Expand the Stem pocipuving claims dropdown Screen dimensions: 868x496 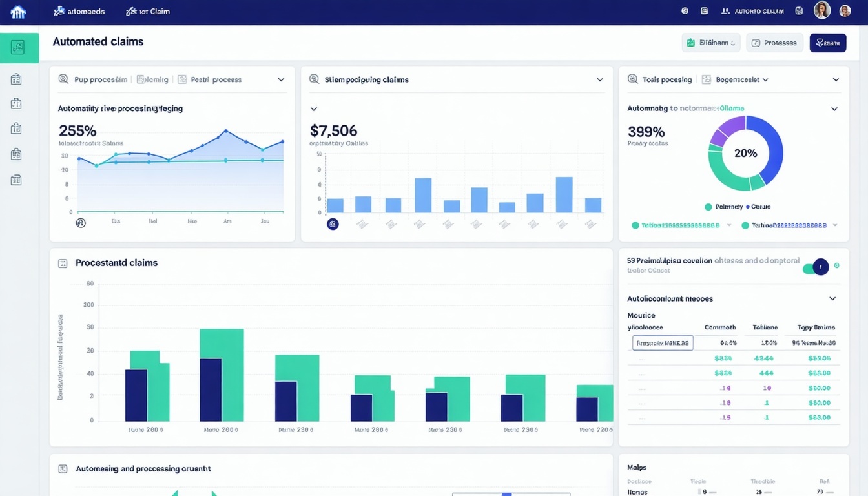(x=600, y=79)
